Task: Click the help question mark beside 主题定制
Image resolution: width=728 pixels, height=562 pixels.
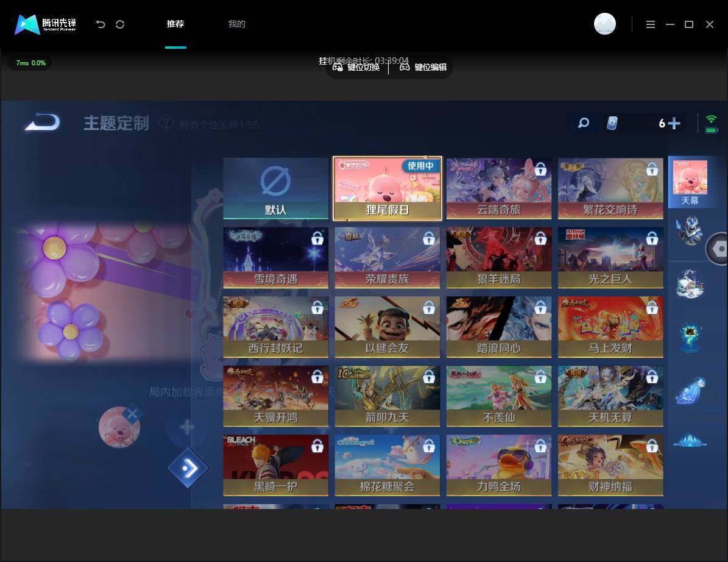Action: click(165, 124)
